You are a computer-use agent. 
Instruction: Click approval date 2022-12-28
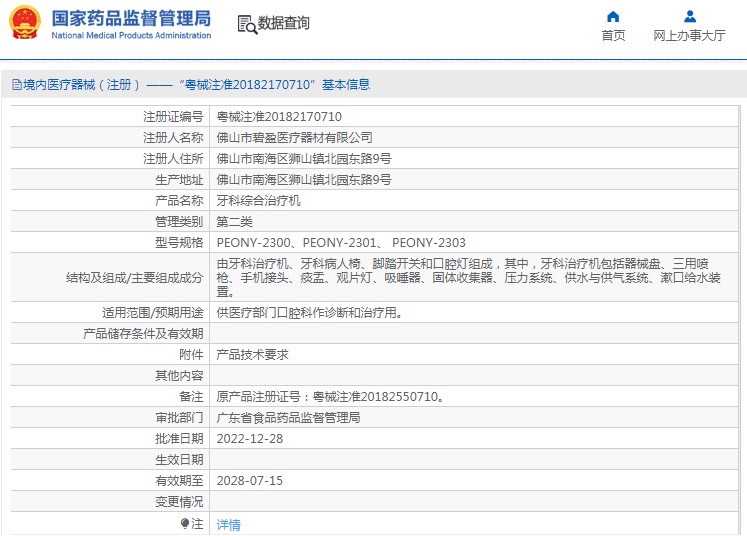(x=250, y=438)
